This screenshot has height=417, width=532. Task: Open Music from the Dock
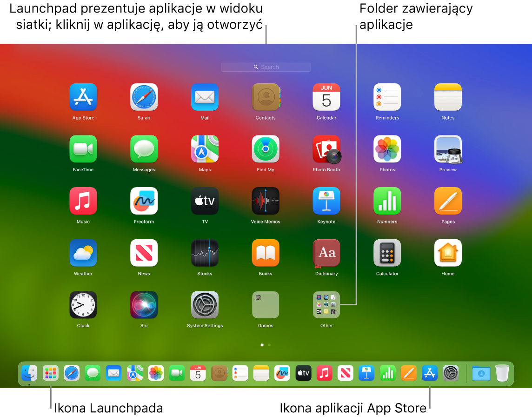click(324, 373)
